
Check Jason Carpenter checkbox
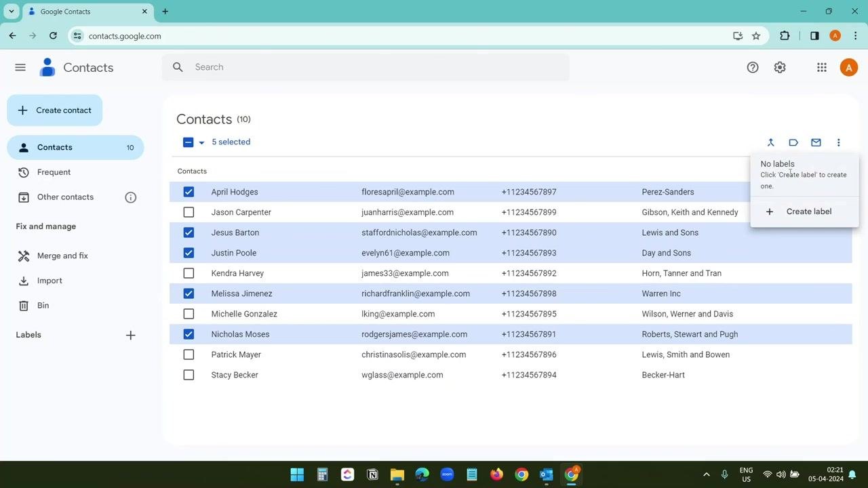[x=189, y=212]
